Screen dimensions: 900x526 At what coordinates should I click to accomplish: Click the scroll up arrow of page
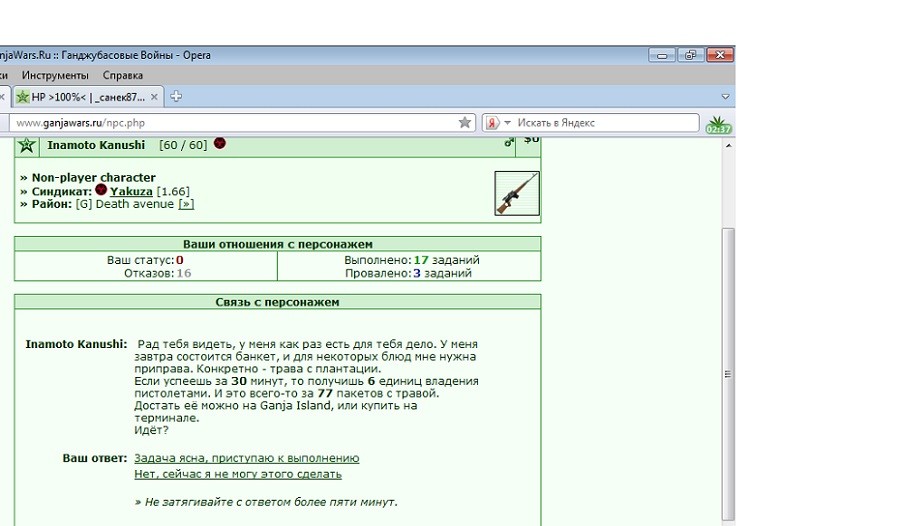[728, 146]
